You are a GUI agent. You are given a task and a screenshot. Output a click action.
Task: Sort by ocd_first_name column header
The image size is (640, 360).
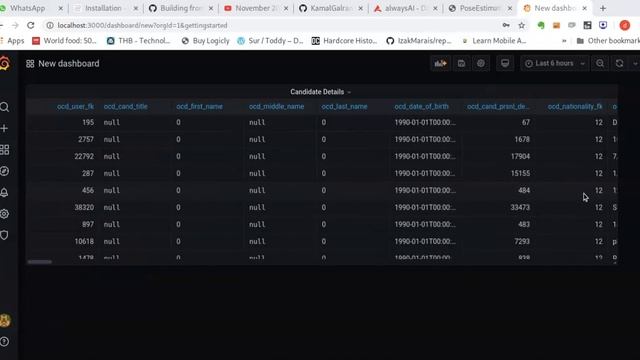[200, 107]
